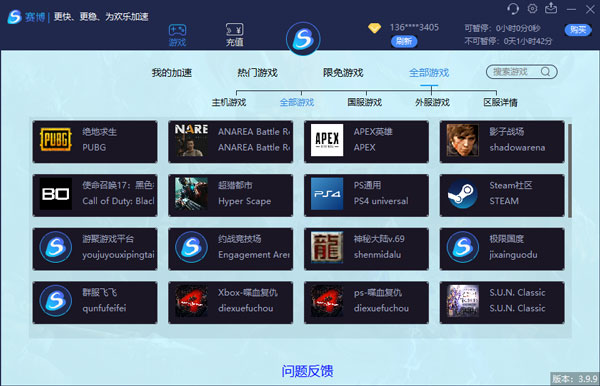Click the share export icon
This screenshot has height=386, width=600.
551,8
